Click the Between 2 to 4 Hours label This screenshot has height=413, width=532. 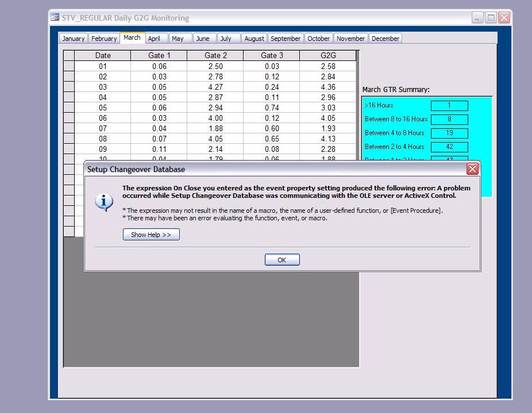tap(394, 147)
